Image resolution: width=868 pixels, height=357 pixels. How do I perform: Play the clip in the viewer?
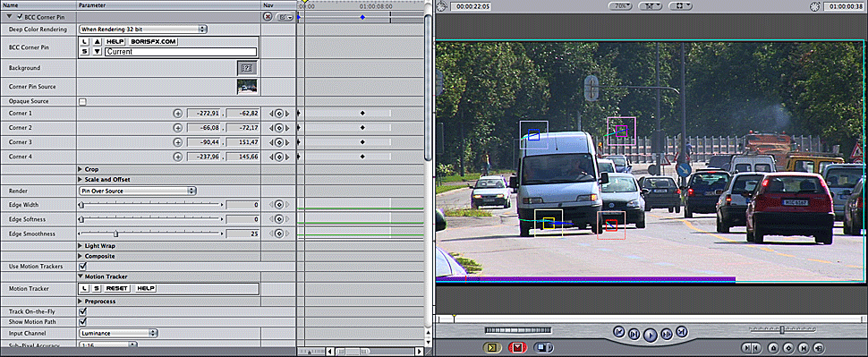pyautogui.click(x=651, y=335)
